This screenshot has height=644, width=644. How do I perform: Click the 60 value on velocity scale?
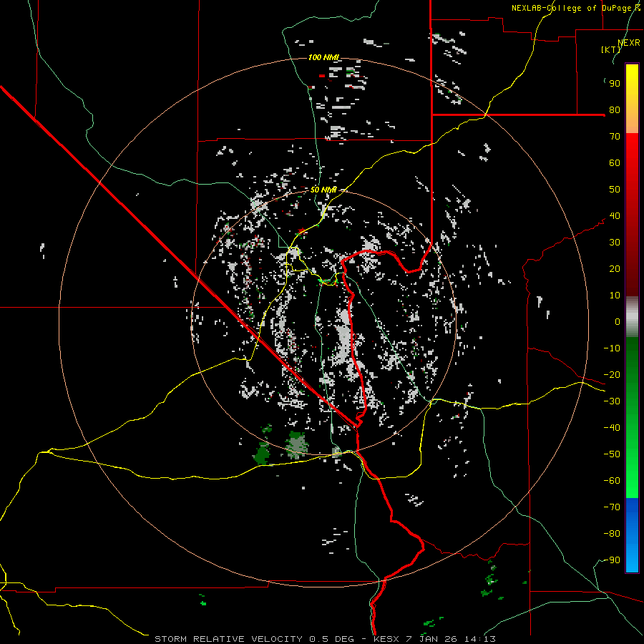click(x=615, y=162)
